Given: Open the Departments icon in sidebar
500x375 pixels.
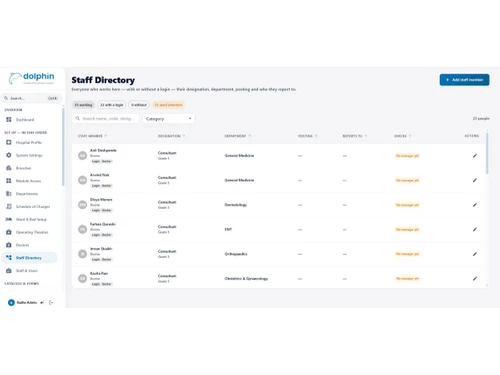Looking at the screenshot, I should 9,194.
